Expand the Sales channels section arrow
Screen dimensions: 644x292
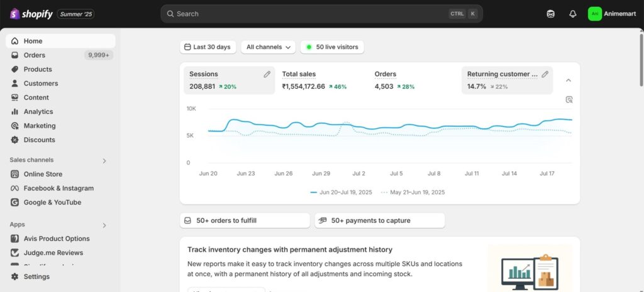click(x=104, y=160)
